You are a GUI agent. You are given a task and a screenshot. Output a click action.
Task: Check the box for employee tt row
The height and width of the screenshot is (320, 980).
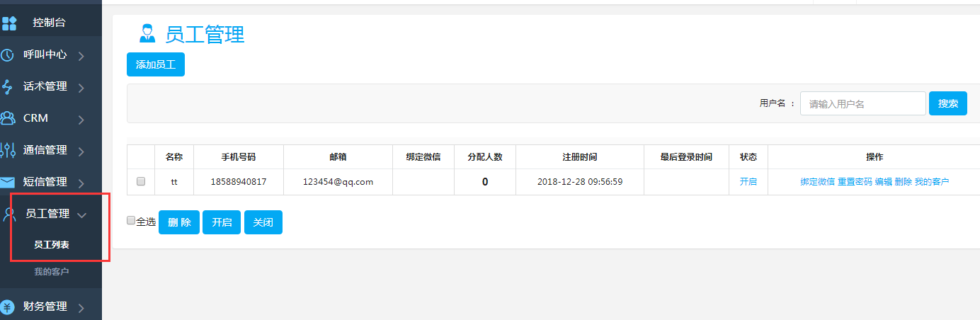click(141, 182)
